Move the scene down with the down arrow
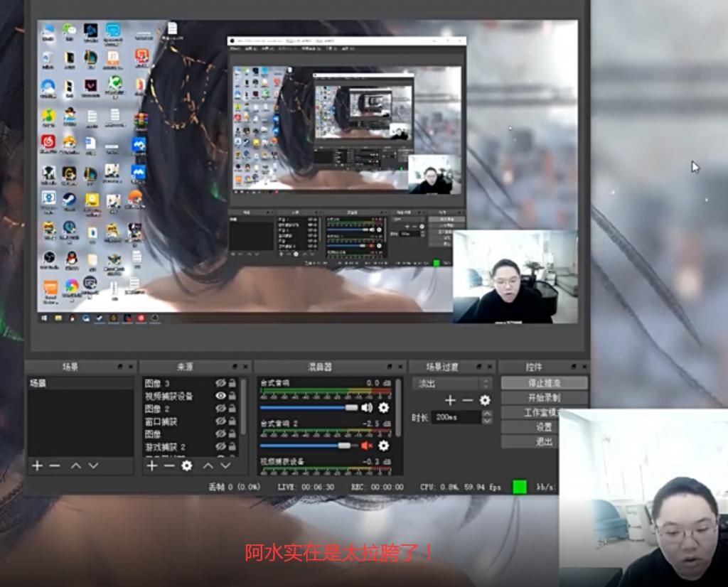 pyautogui.click(x=93, y=465)
